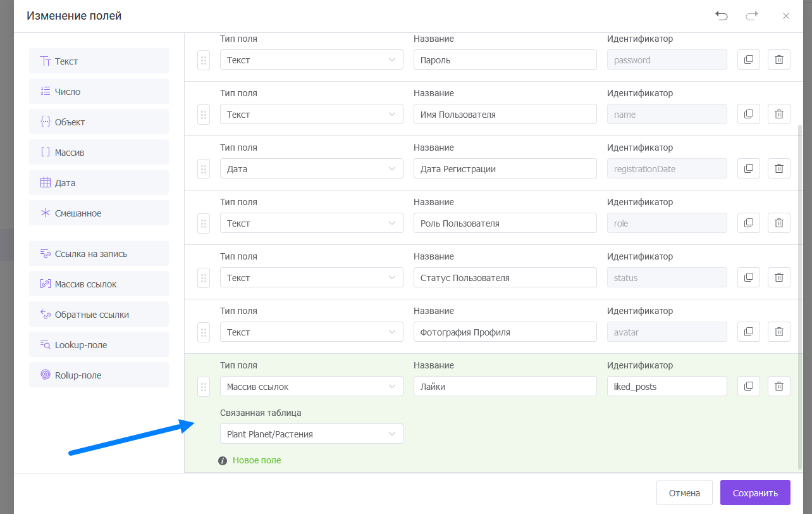This screenshot has height=514, width=812.
Task: Add an Обратные ссылки field
Action: pyautogui.click(x=99, y=314)
